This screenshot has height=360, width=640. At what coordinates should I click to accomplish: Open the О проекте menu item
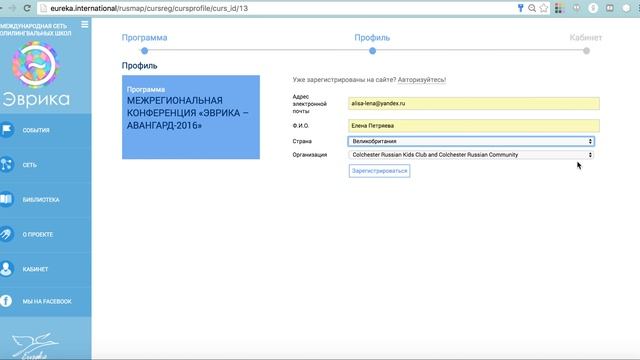(x=38, y=235)
